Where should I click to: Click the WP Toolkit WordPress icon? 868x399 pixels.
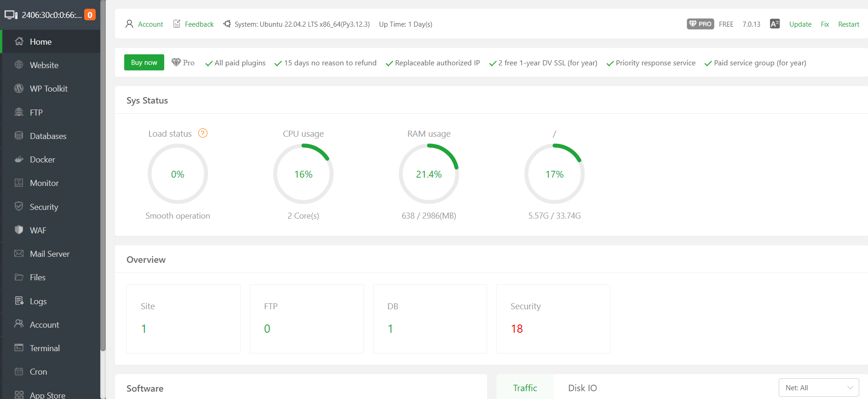click(19, 88)
